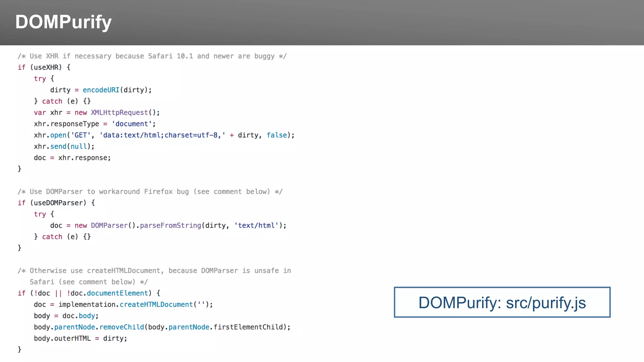
Task: Click the xhr.responseType = 'document' line
Action: (95, 124)
